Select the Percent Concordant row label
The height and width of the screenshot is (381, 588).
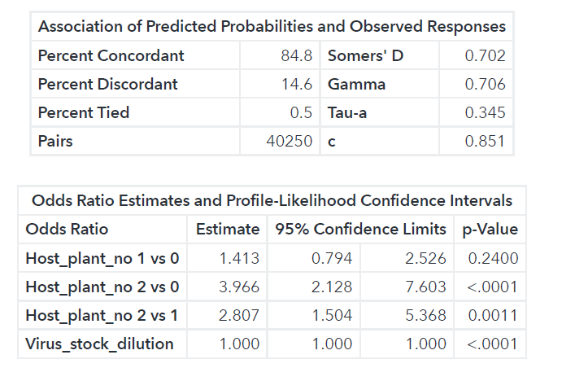tap(111, 55)
